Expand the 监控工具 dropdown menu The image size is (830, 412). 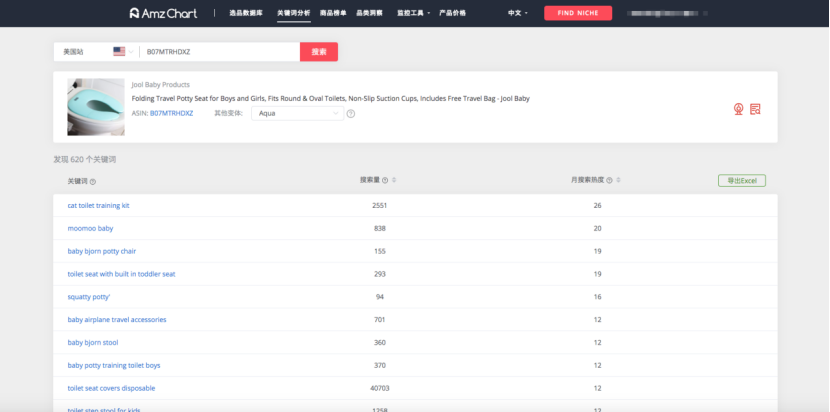tap(413, 13)
